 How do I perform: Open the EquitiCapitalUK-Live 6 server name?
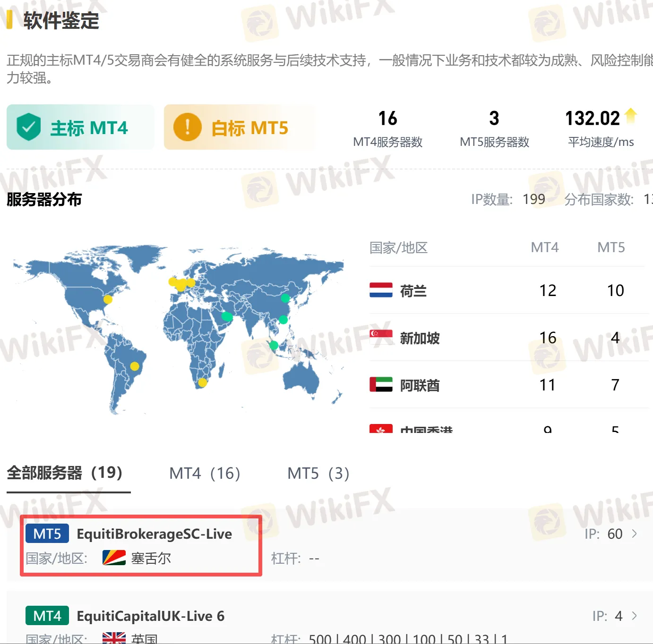point(151,616)
